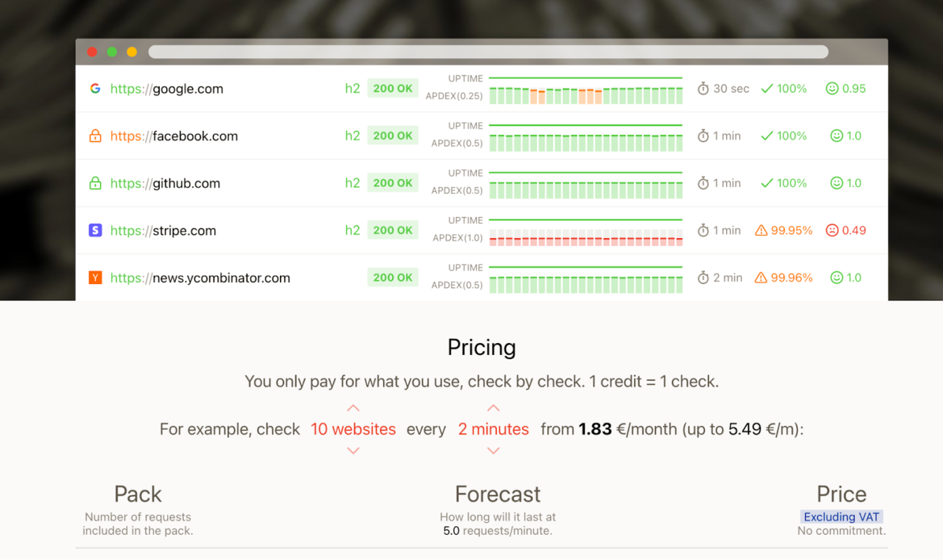943x560 pixels.
Task: Click the facebook.com apdex bar chart
Action: (586, 143)
